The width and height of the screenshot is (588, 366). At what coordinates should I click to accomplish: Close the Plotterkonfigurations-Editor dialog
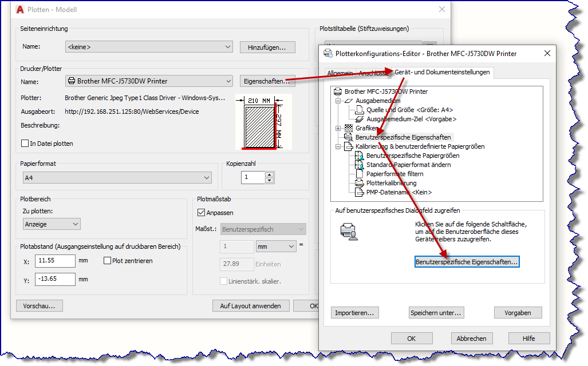[x=547, y=54]
